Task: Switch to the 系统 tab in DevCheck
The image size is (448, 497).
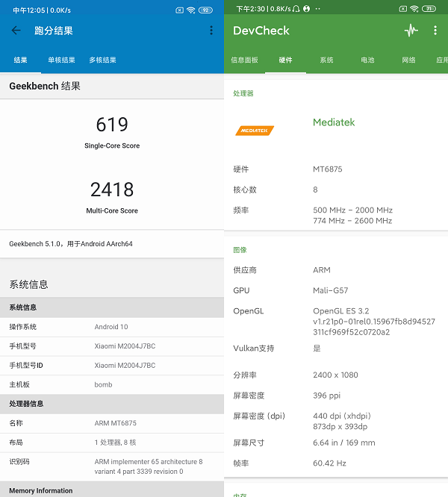Action: (326, 60)
